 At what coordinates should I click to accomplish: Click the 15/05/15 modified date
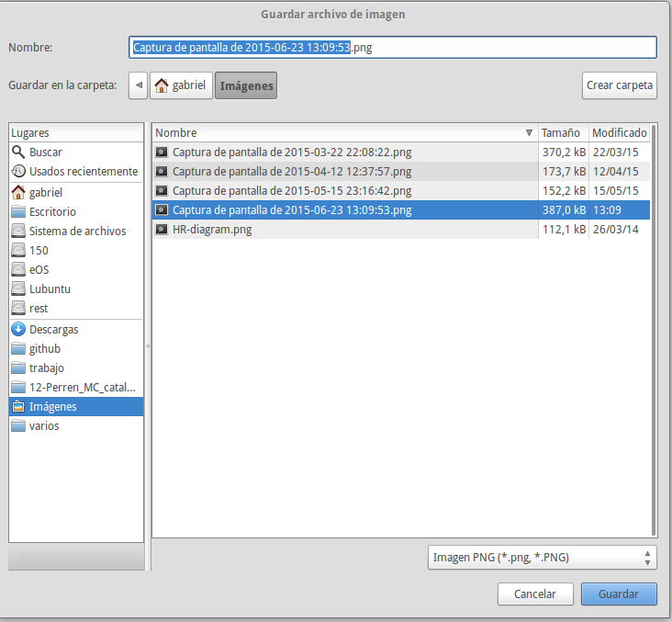616,190
